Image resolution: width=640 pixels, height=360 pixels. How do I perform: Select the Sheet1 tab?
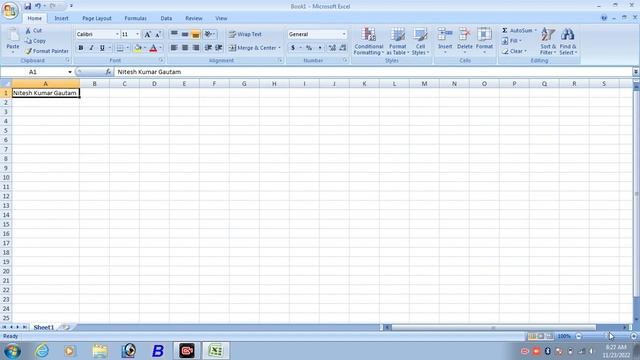point(43,327)
